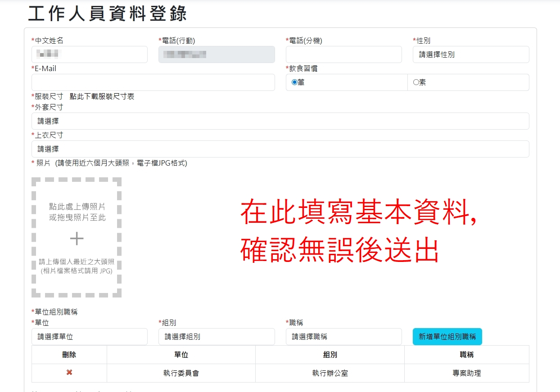The width and height of the screenshot is (560, 392).
Task: Click 點此下載服裝尺寸表 download link
Action: click(102, 96)
